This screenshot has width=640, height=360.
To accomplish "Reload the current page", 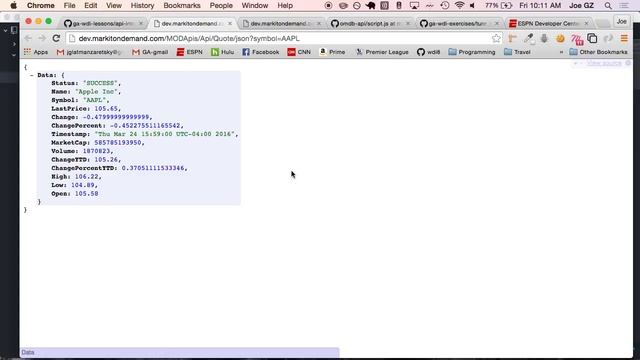I will click(56, 38).
